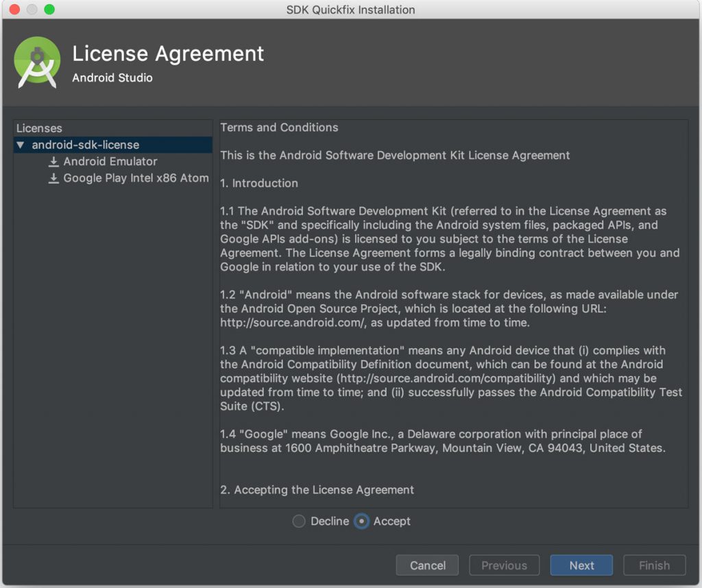Maximize the window with the green button
702x588 pixels.
pos(49,10)
